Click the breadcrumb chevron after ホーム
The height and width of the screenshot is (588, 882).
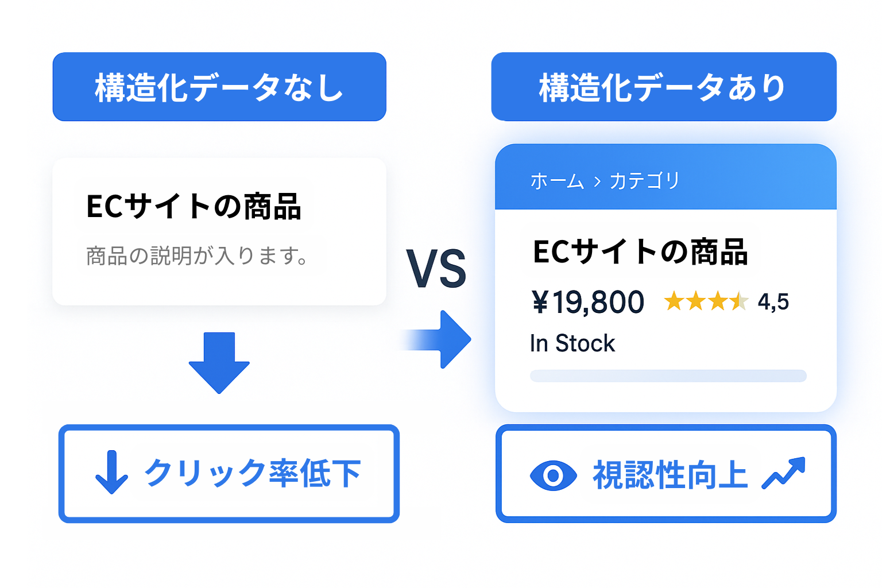coord(597,182)
